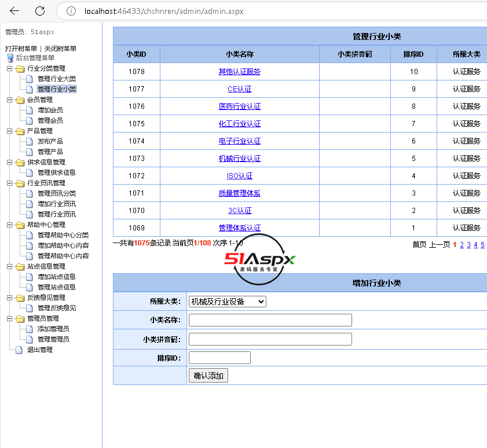The image size is (487, 448).
Task: Go to page 3 of records
Action: coord(468,245)
